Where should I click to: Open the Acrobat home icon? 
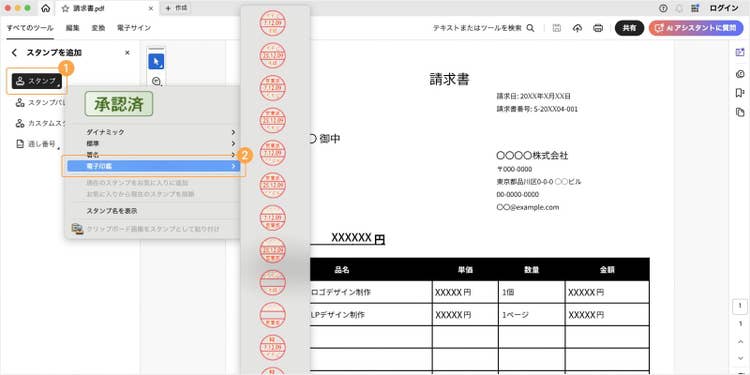pyautogui.click(x=45, y=8)
